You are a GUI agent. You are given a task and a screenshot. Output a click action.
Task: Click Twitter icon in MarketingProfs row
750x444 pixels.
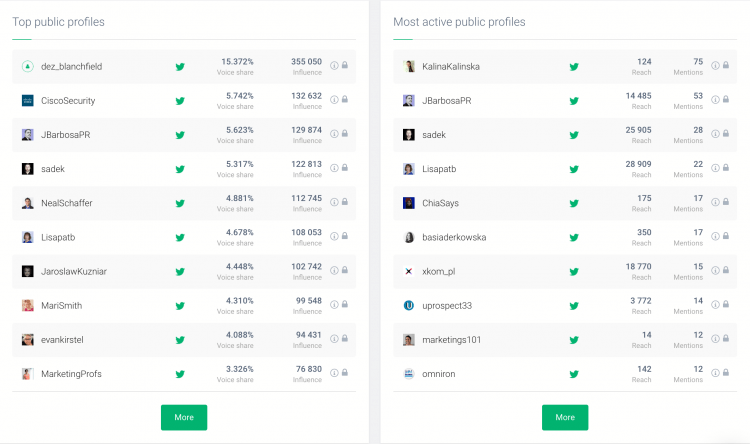tap(180, 374)
